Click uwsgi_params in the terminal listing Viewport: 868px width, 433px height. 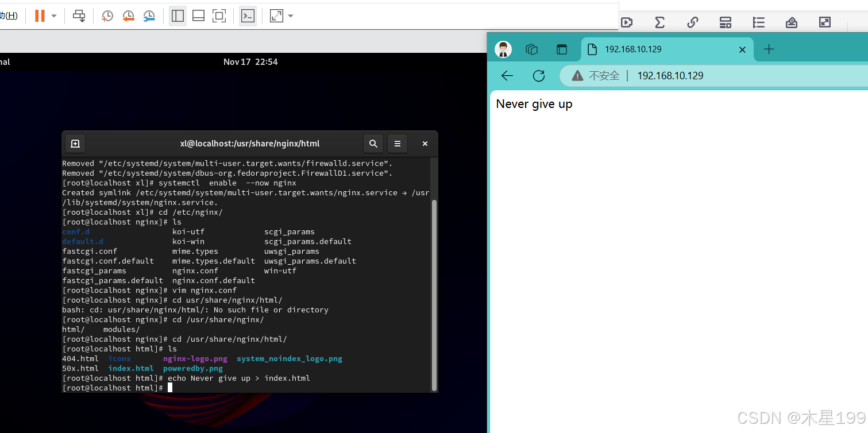coord(292,252)
